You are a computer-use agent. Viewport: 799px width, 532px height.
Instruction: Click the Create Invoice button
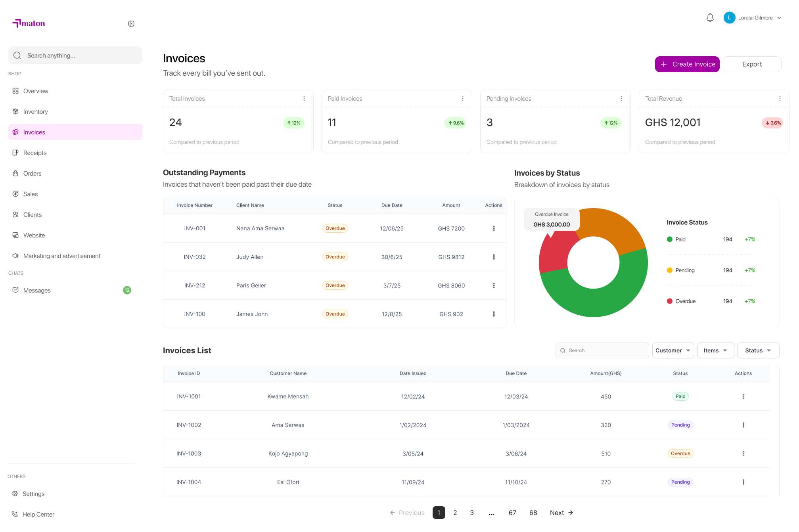687,64
